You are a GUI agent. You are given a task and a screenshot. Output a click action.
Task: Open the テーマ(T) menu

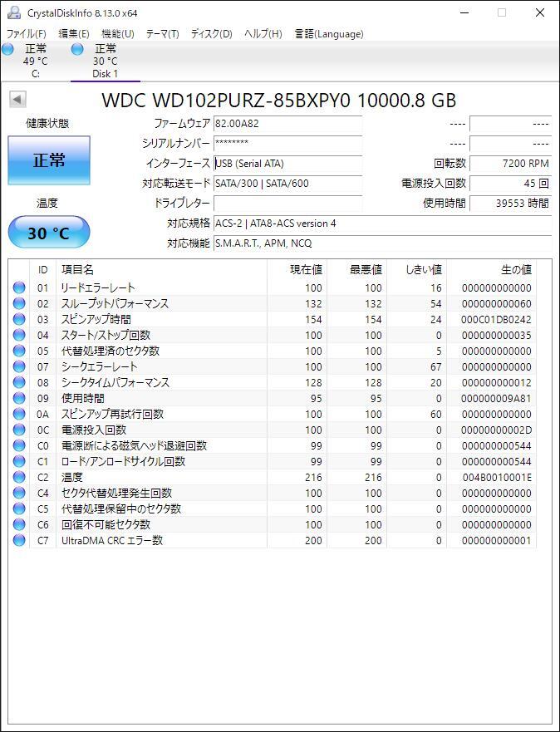[x=162, y=33]
